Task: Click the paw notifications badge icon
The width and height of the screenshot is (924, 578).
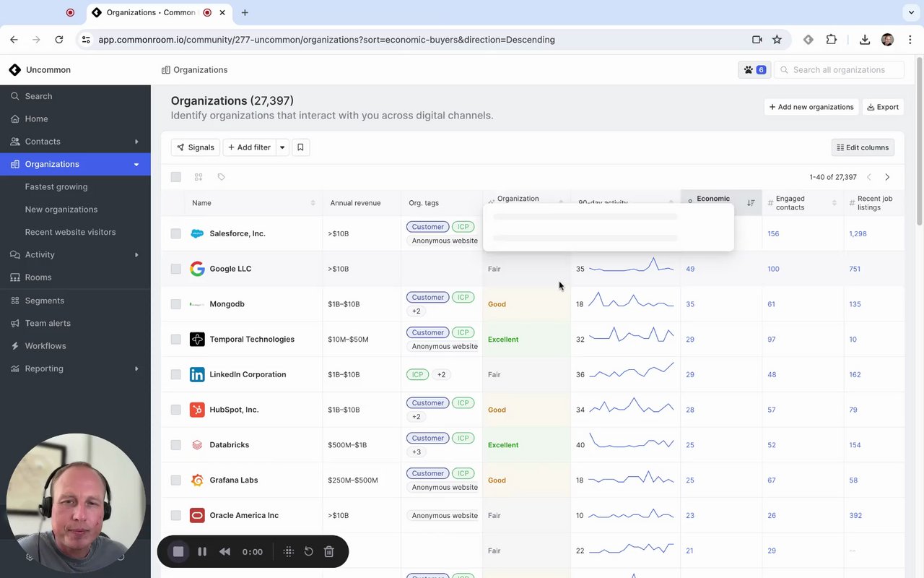Action: tap(754, 70)
